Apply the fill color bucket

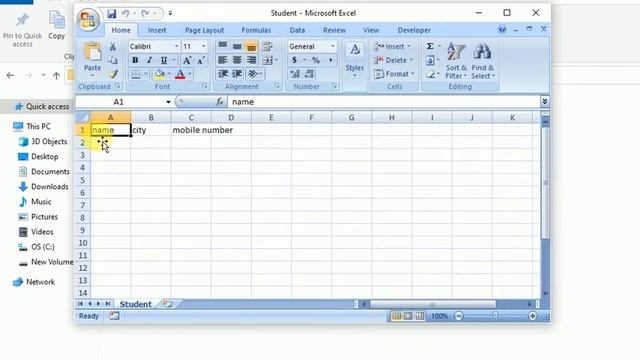(159, 74)
